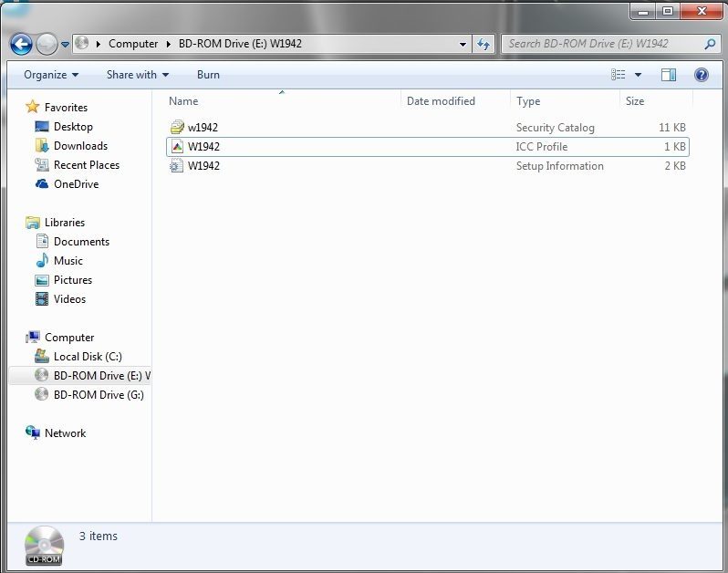
Task: Click the Computer monitor icon in sidebar
Action: tap(33, 337)
